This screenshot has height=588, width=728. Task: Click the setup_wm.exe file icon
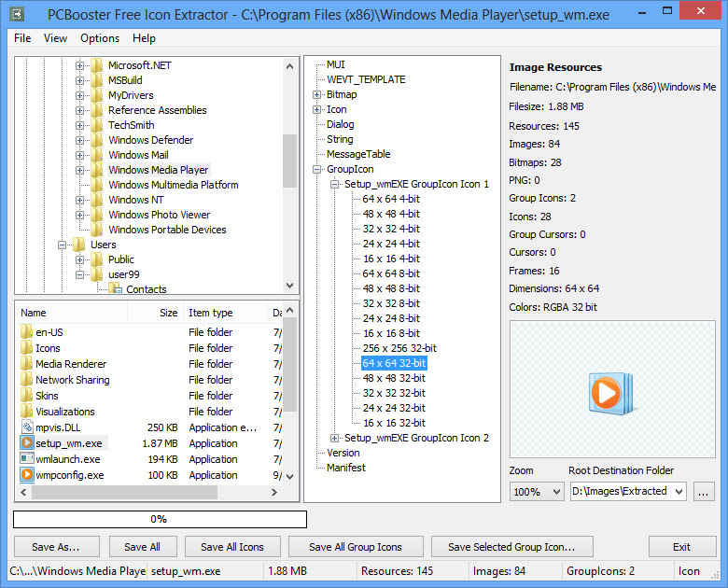tap(27, 443)
